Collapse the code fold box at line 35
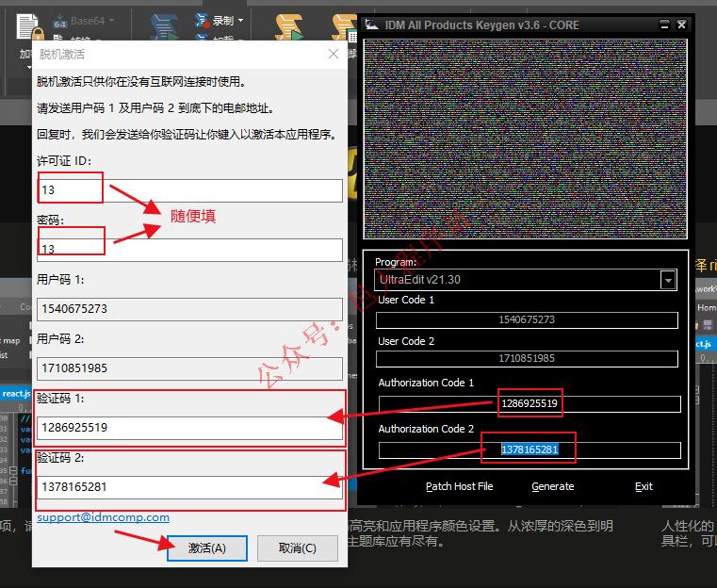This screenshot has height=588, width=717. [x=13, y=470]
